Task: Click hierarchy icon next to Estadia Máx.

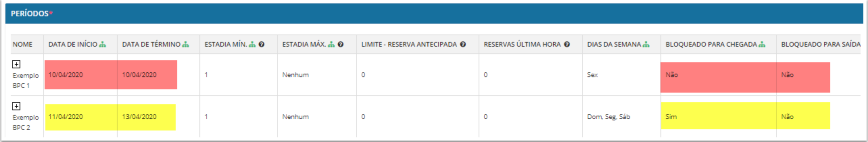Action: (331, 44)
